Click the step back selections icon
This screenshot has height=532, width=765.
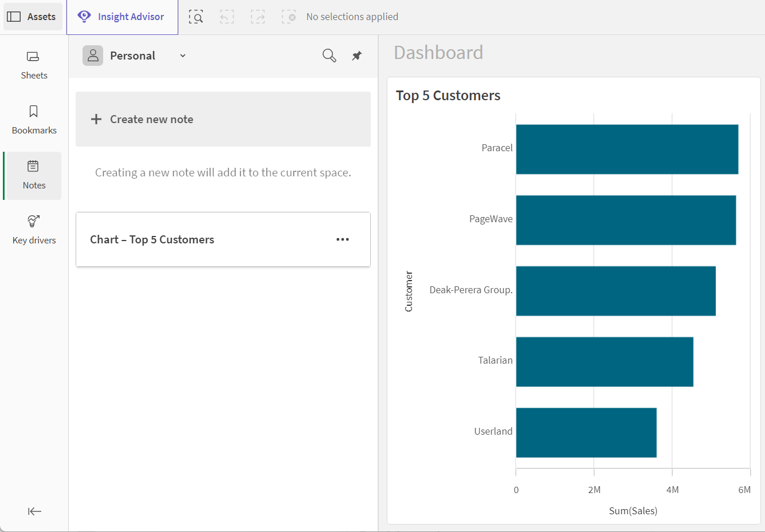227,17
